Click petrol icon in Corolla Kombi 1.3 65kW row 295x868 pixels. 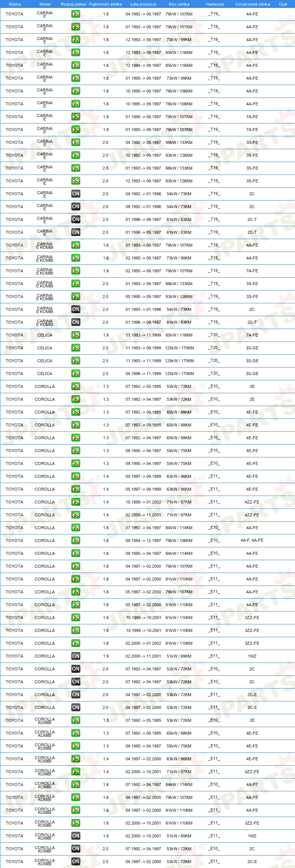[75, 733]
